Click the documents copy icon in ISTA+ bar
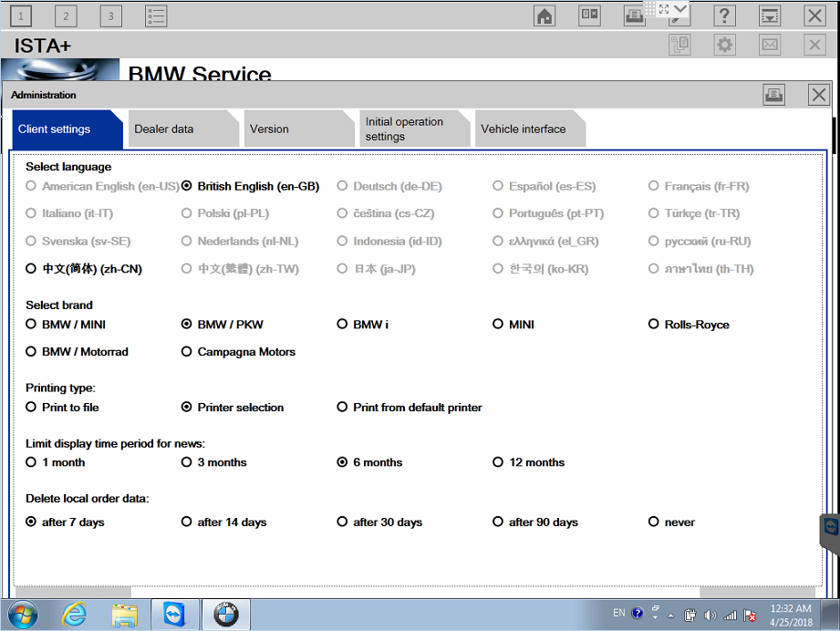The height and width of the screenshot is (631, 840). 679,45
